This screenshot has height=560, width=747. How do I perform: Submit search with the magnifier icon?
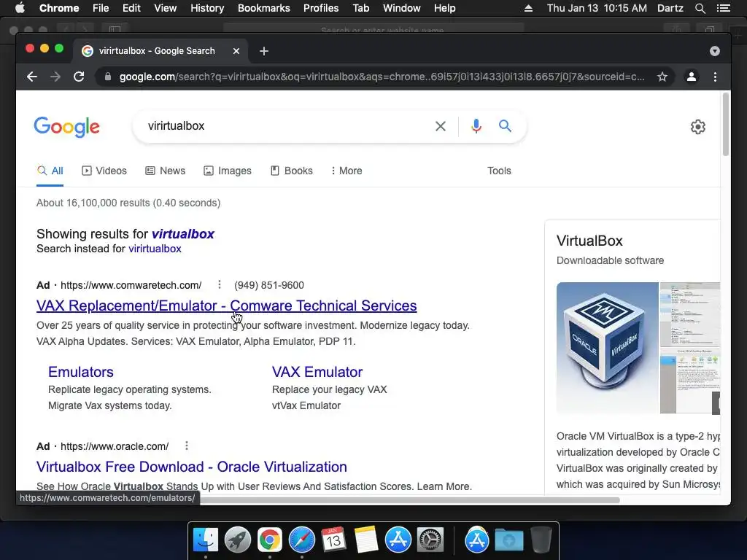point(505,125)
